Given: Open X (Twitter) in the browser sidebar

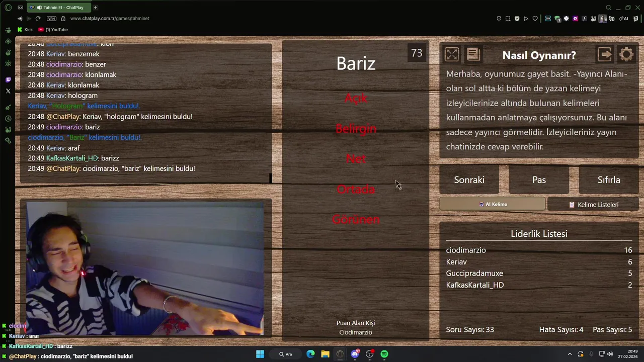Looking at the screenshot, I should pos(8,91).
